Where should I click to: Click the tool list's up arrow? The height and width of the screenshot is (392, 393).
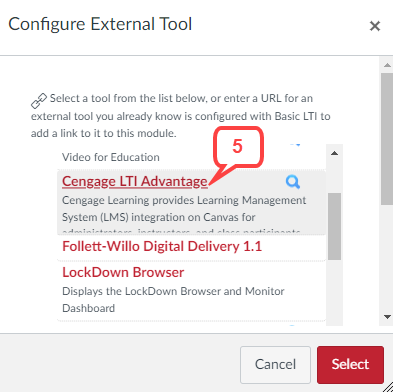pyautogui.click(x=334, y=153)
